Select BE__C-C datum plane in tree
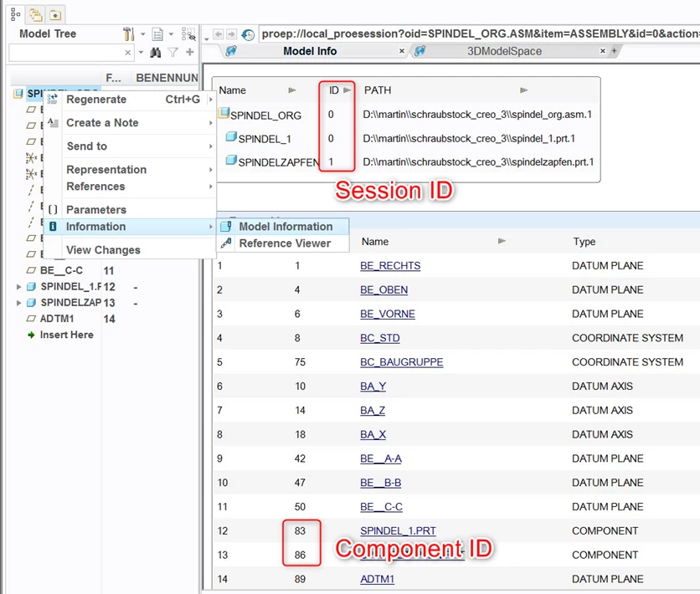 coord(61,271)
